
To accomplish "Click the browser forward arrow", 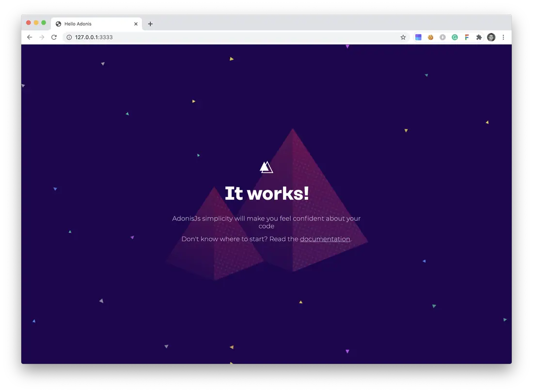I will tap(42, 37).
